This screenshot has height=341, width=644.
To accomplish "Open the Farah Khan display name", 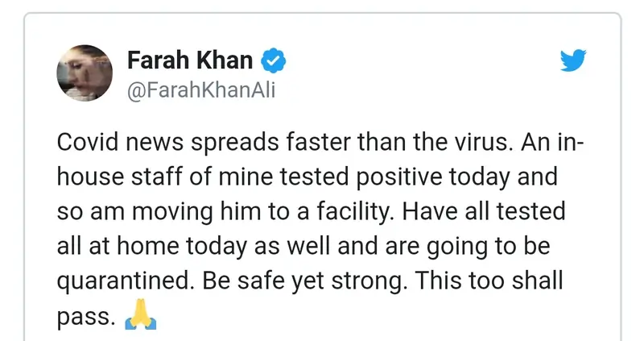I will pyautogui.click(x=190, y=60).
